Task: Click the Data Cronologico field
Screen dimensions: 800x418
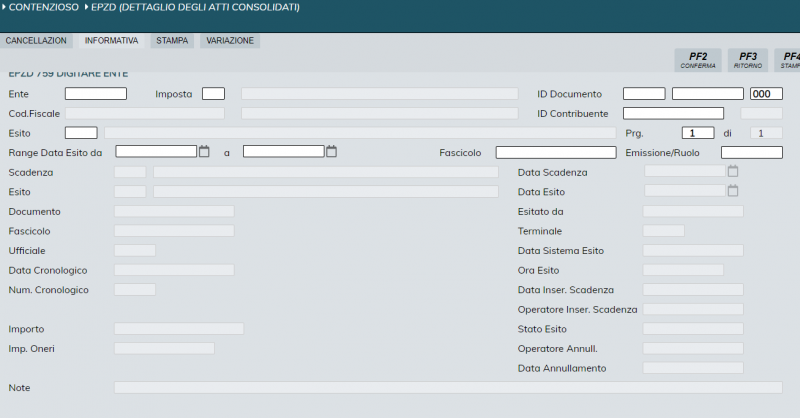Action: [x=174, y=270]
